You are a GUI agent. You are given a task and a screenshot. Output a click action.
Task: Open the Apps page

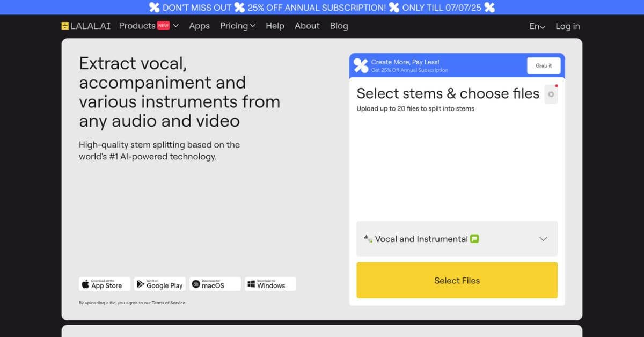tap(199, 26)
